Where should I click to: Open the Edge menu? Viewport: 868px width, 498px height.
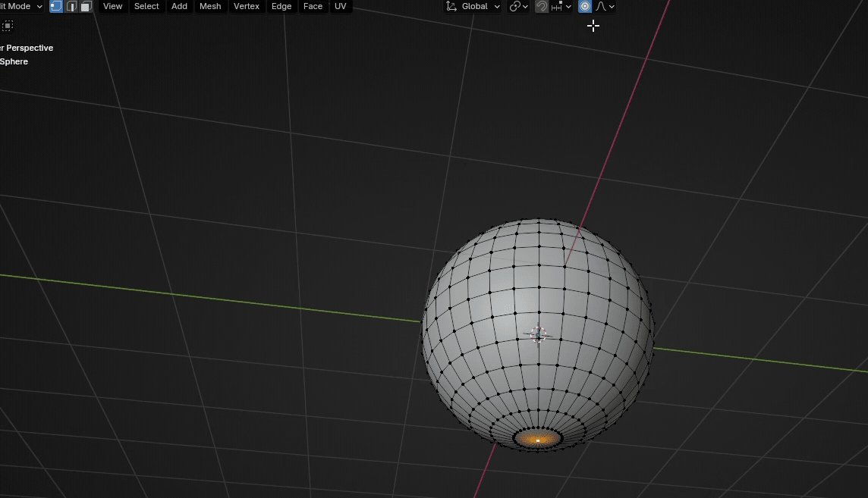pyautogui.click(x=281, y=6)
